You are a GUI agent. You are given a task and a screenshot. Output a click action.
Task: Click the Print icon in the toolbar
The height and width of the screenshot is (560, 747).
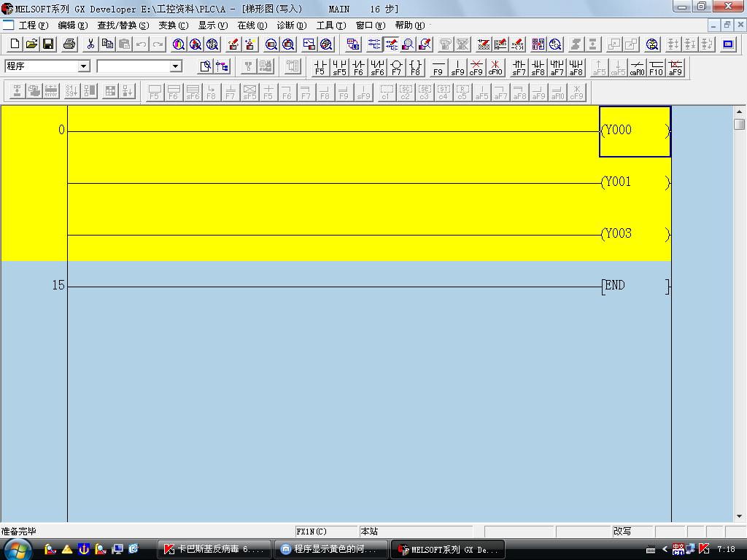69,44
